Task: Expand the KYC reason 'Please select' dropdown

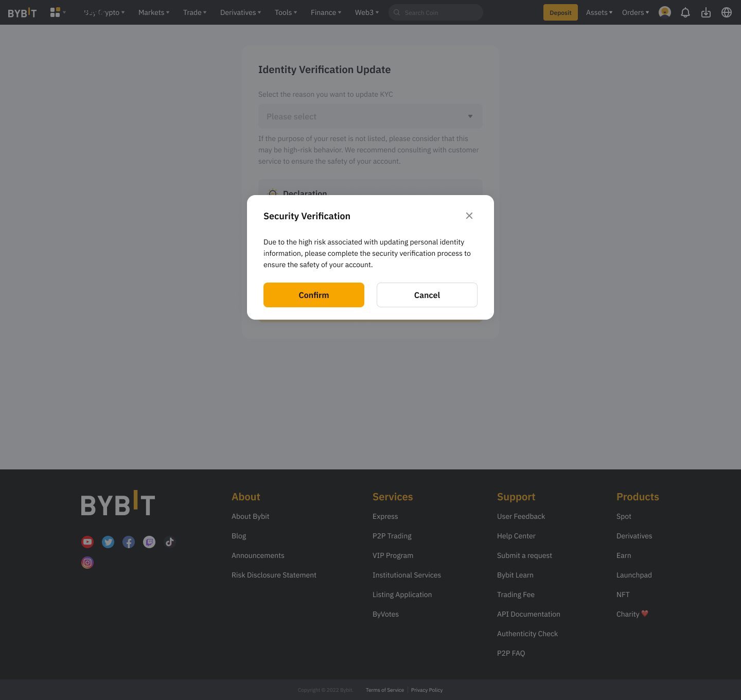Action: click(370, 116)
